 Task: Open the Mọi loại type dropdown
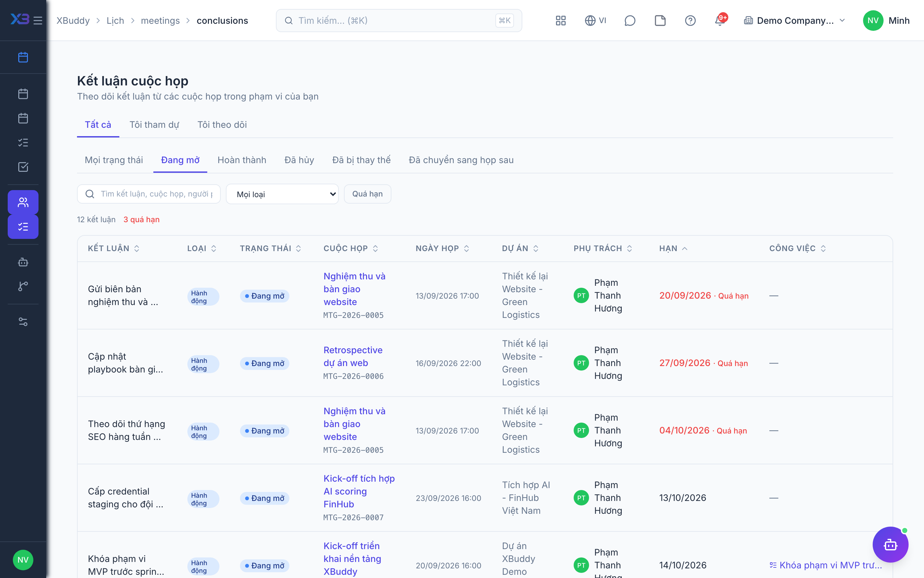(282, 194)
